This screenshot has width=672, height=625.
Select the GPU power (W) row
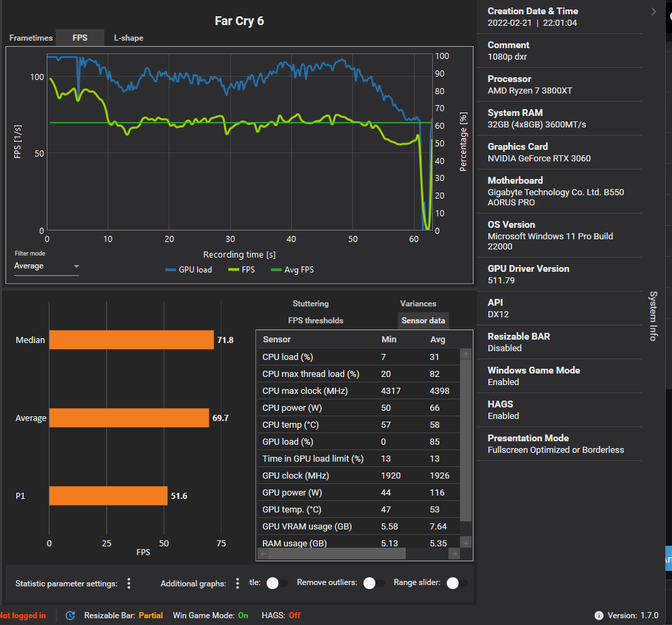(358, 492)
